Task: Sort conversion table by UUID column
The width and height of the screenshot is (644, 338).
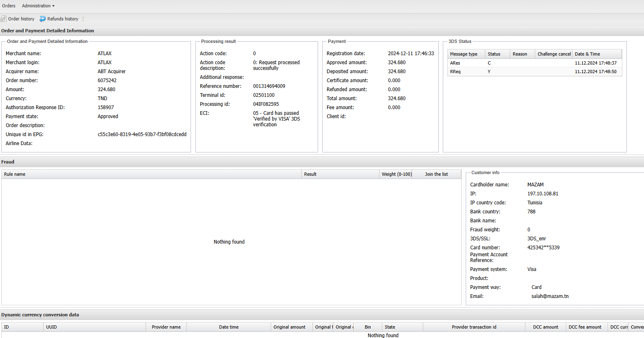Action: point(52,327)
